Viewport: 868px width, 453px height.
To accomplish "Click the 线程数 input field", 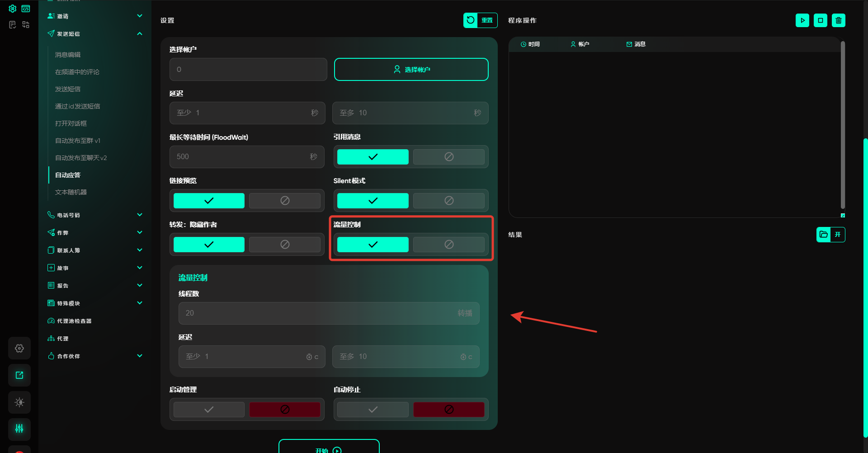I will 316,313.
